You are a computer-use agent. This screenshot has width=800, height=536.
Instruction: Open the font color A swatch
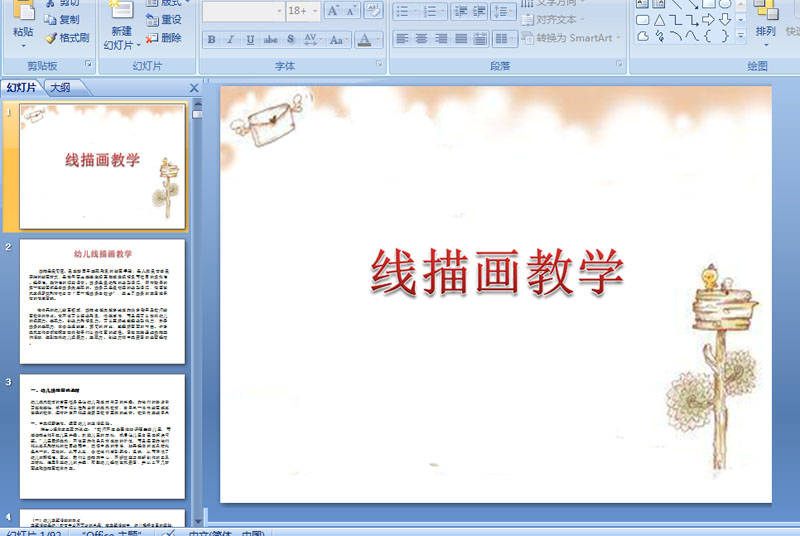(x=364, y=39)
